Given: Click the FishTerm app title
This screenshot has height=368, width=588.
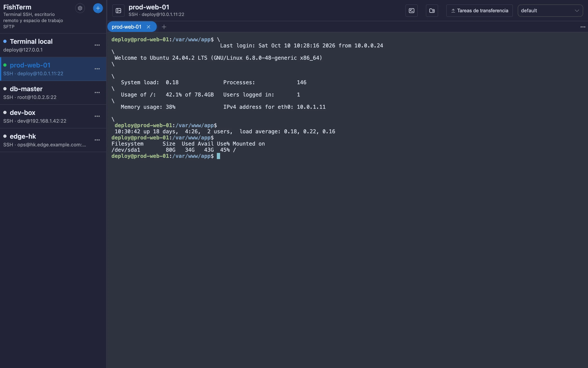Looking at the screenshot, I should coord(17,7).
